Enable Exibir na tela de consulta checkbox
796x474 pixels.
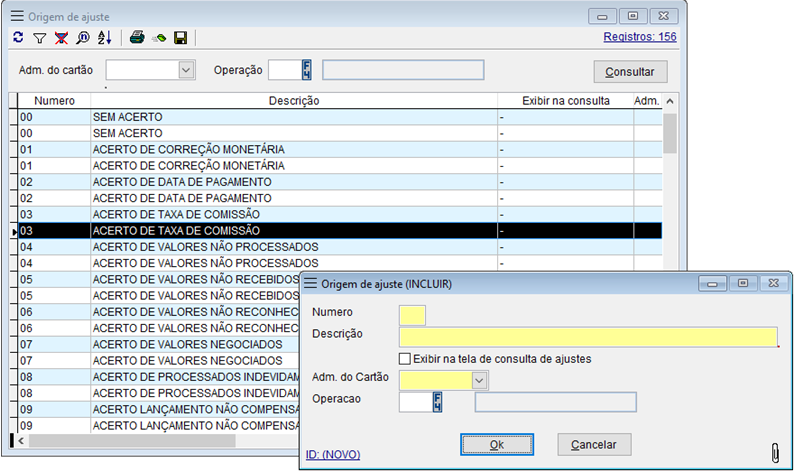pos(405,359)
